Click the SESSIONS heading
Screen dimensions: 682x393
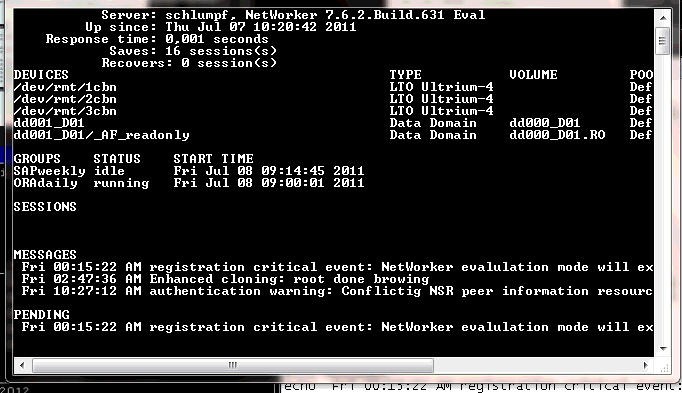(45, 207)
